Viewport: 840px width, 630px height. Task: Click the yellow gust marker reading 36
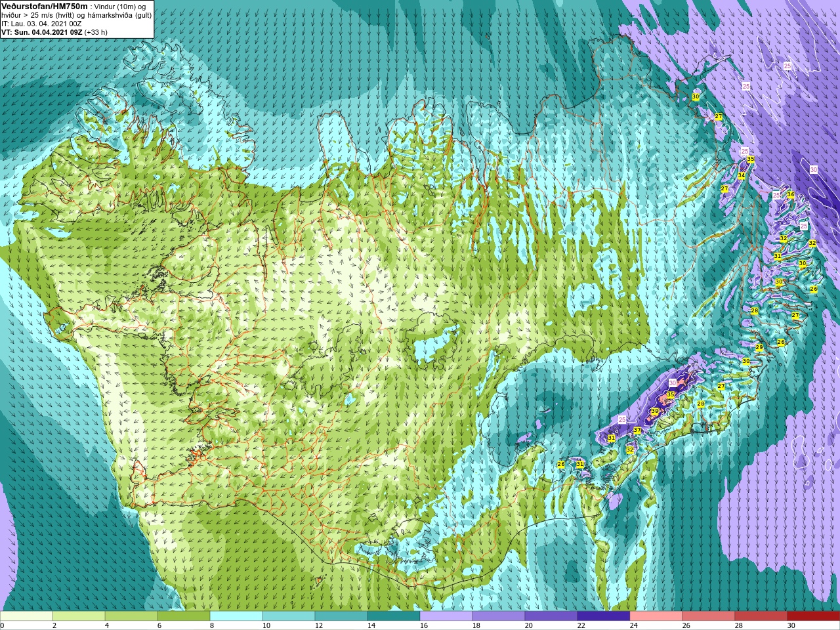(791, 194)
